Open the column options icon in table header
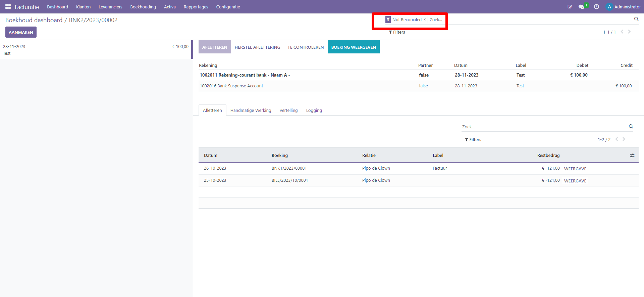Viewport: 644px width, 297px height. tap(632, 156)
